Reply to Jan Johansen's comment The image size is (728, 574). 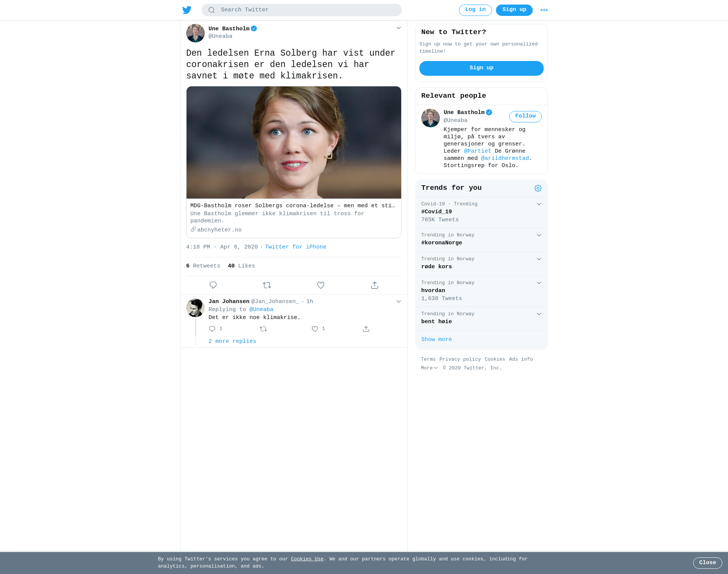(212, 329)
